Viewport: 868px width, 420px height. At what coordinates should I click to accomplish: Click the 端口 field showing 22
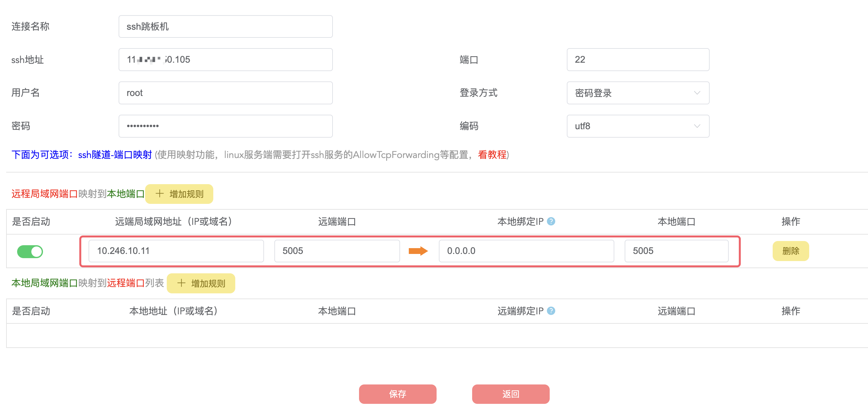click(x=638, y=60)
